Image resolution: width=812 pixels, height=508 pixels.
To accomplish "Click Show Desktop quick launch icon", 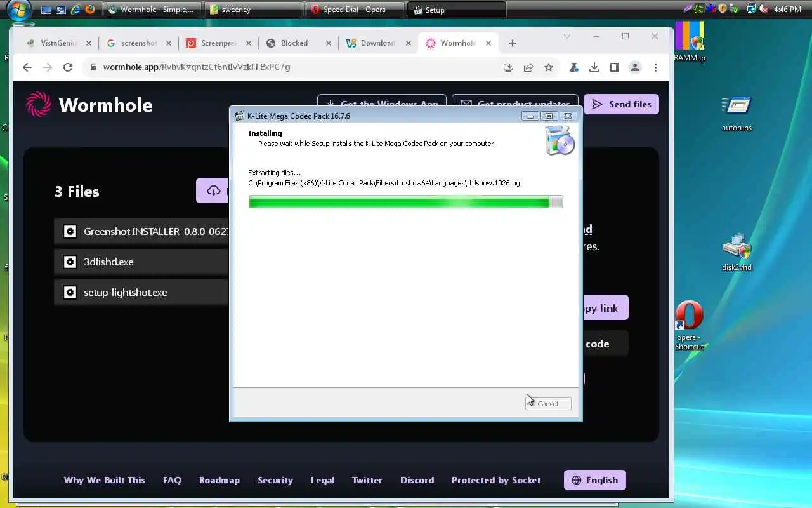I will pyautogui.click(x=46, y=10).
